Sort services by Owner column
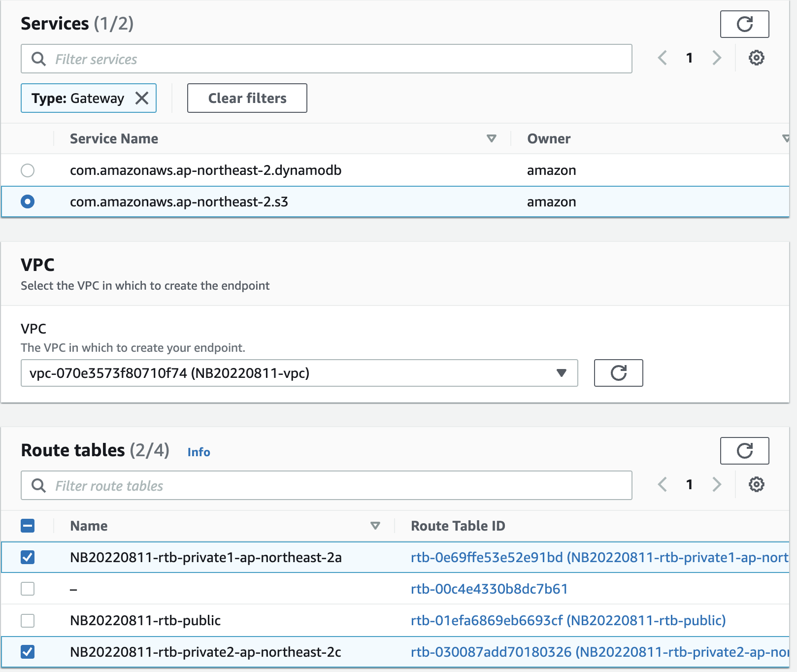 click(787, 139)
